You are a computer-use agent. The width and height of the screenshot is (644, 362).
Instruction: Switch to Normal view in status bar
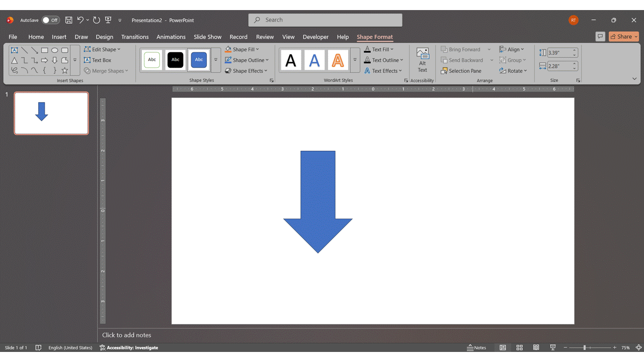click(503, 347)
